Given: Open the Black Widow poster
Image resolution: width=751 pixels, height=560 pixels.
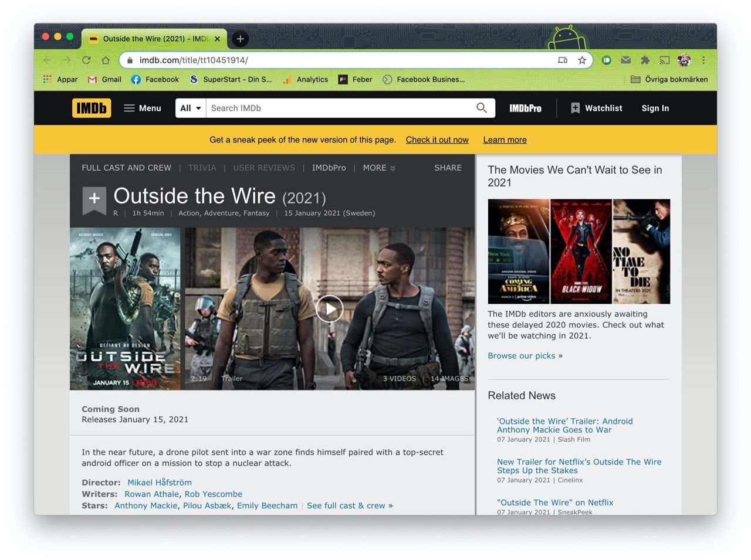Looking at the screenshot, I should tap(581, 251).
